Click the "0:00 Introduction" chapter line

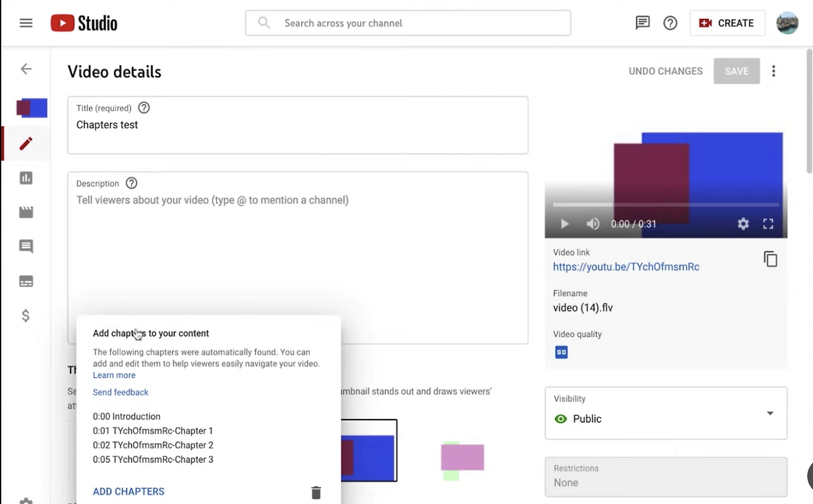(126, 416)
